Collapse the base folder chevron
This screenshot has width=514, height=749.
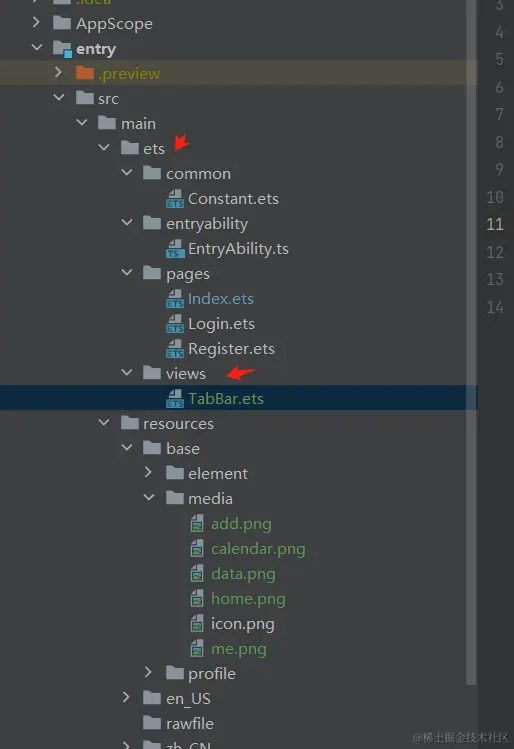127,447
